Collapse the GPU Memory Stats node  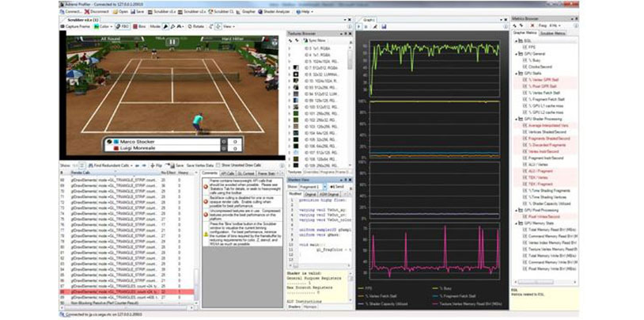point(516,223)
